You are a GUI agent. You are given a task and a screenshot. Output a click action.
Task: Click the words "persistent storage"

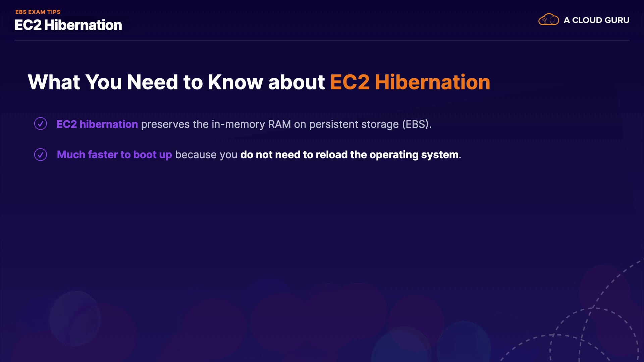[x=354, y=124]
